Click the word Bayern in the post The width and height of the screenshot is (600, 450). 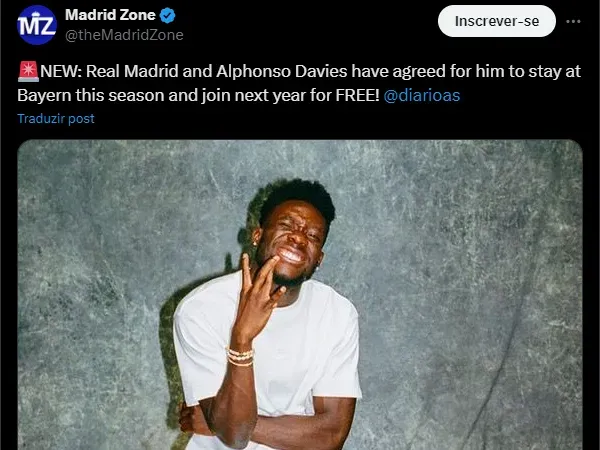tap(44, 95)
